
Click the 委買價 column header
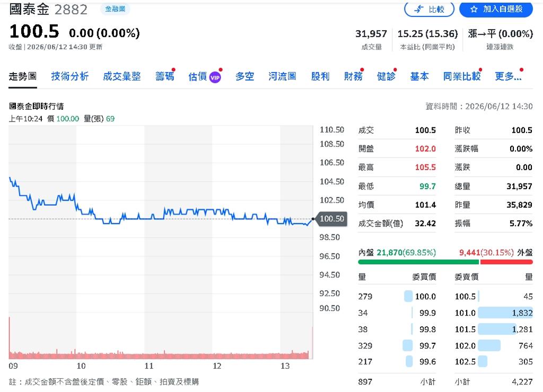(x=424, y=277)
